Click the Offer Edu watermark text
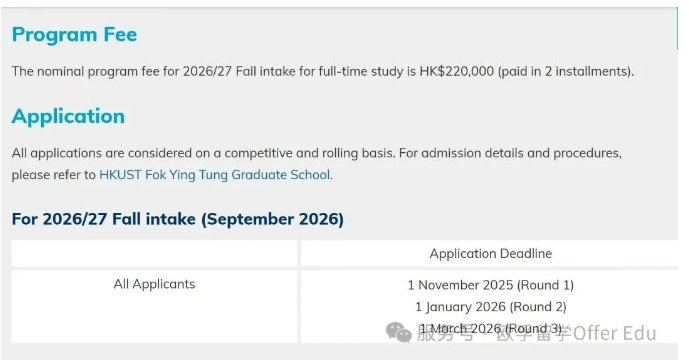The image size is (689, 364). [615, 333]
